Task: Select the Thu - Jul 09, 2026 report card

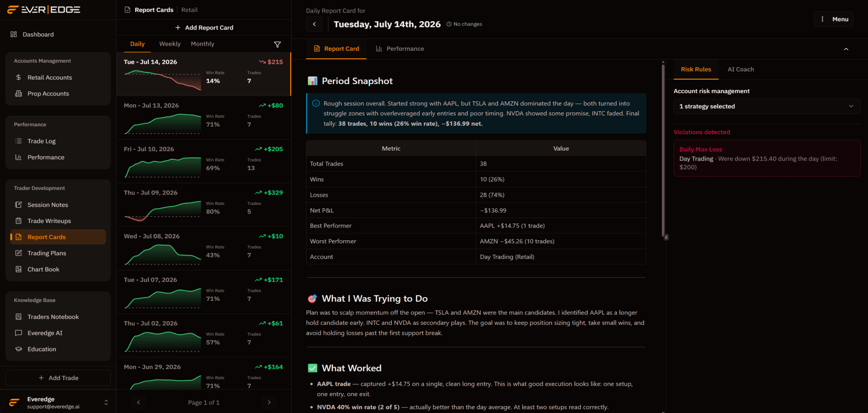Action: tap(203, 205)
